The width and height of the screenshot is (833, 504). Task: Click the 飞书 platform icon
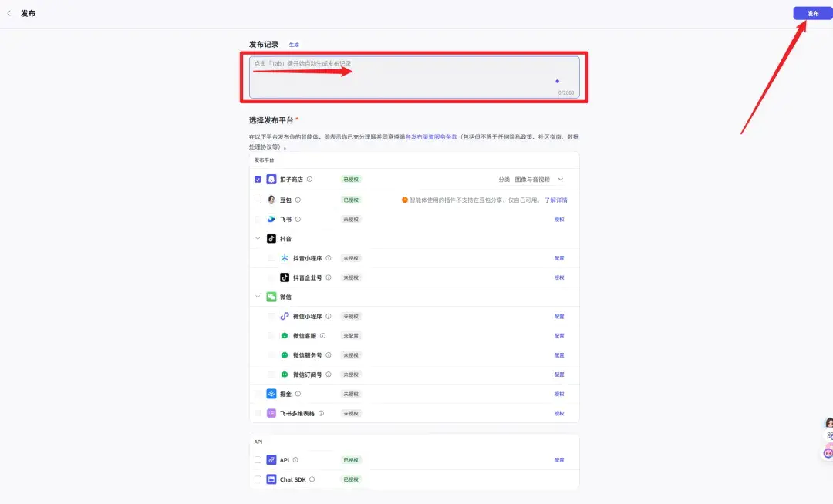tap(271, 219)
